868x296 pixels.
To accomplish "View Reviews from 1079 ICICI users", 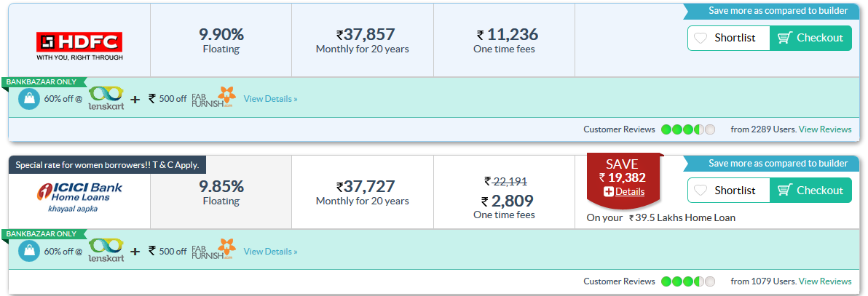I will pos(825,281).
